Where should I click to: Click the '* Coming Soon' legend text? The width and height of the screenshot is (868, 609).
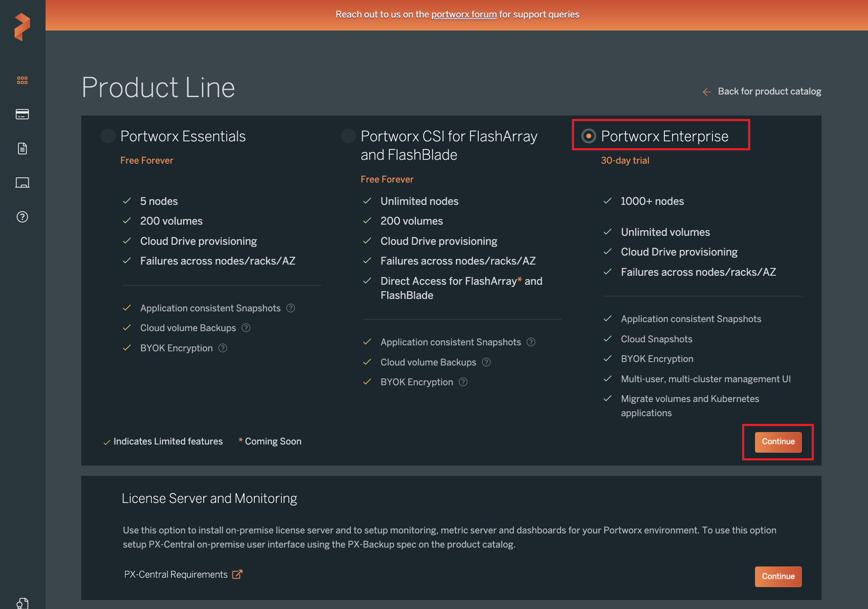(x=270, y=442)
